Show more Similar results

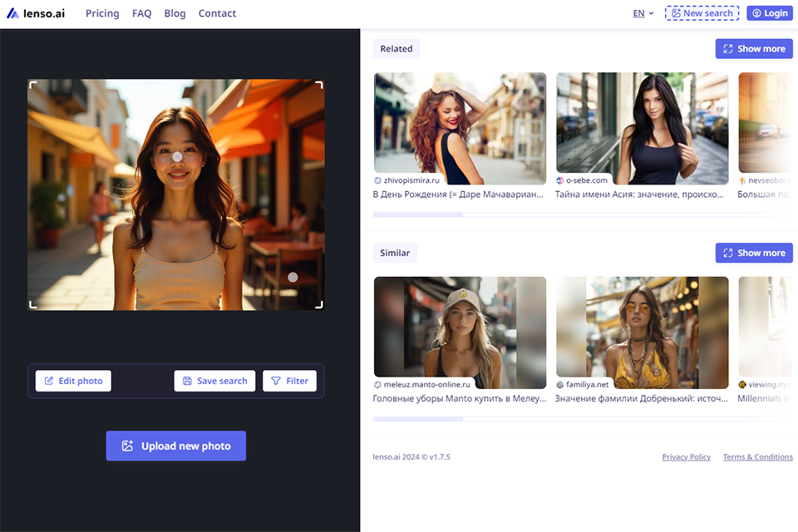click(x=754, y=253)
